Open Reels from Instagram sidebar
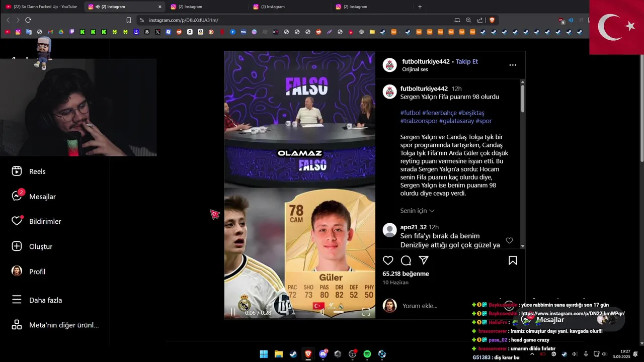The width and height of the screenshot is (644, 362). 29,171
